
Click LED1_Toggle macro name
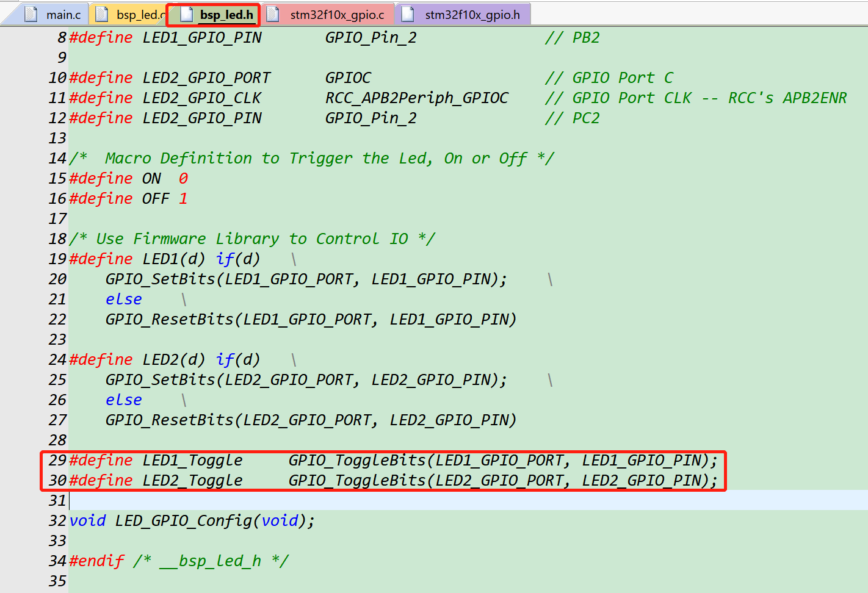coord(192,460)
